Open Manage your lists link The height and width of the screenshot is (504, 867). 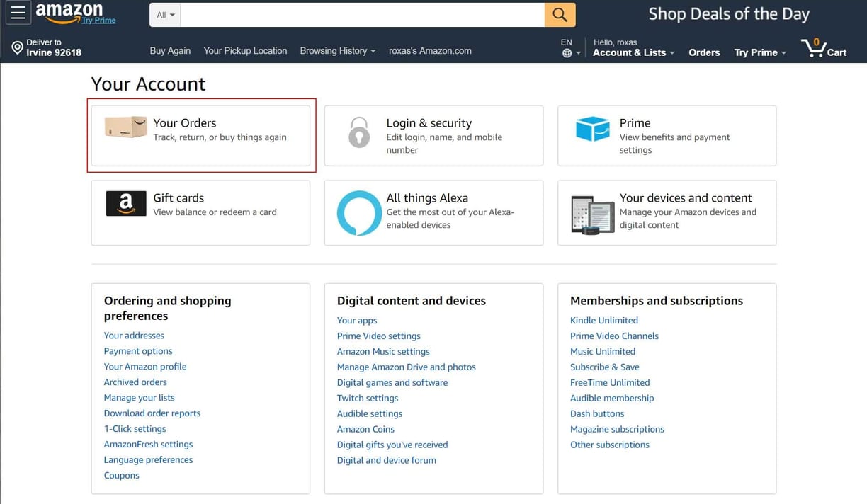[139, 398]
